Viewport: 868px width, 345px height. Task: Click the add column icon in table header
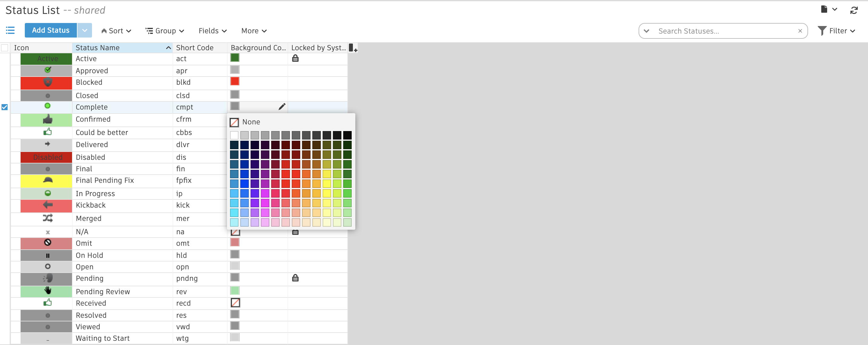(x=353, y=48)
